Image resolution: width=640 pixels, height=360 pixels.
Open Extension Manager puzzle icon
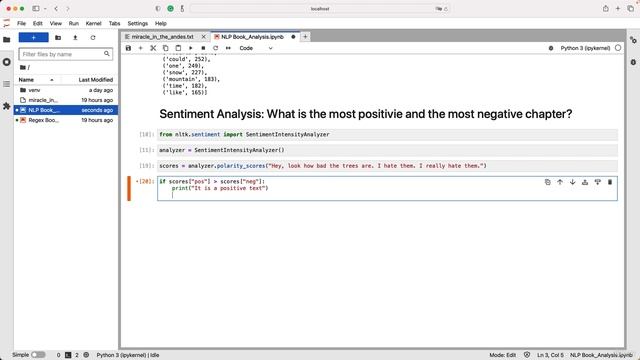[x=7, y=106]
